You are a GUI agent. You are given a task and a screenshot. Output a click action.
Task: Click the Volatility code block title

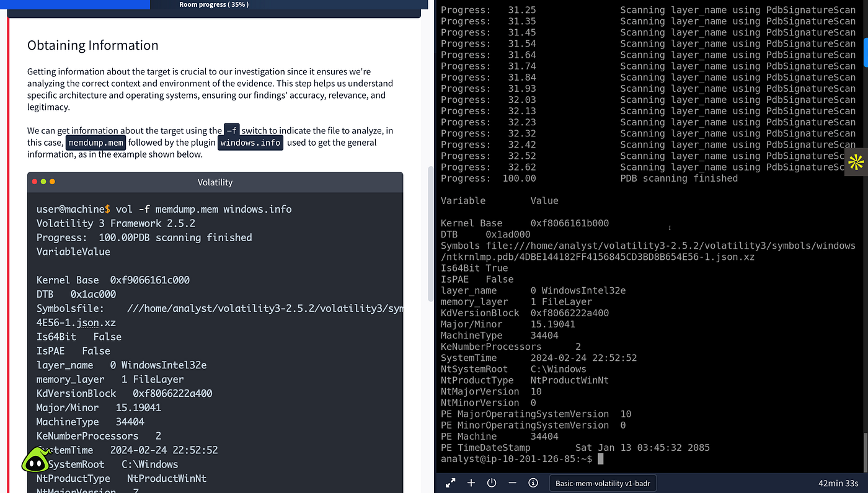point(215,182)
